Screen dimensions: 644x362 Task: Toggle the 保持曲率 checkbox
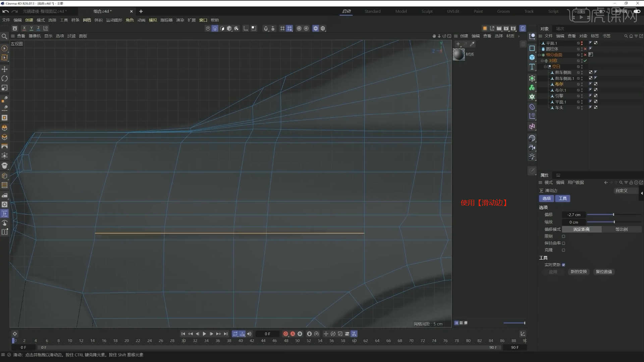tap(563, 243)
